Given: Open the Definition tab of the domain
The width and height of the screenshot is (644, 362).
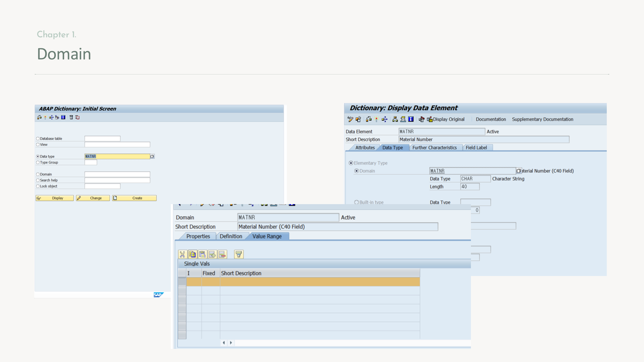Looking at the screenshot, I should point(231,236).
